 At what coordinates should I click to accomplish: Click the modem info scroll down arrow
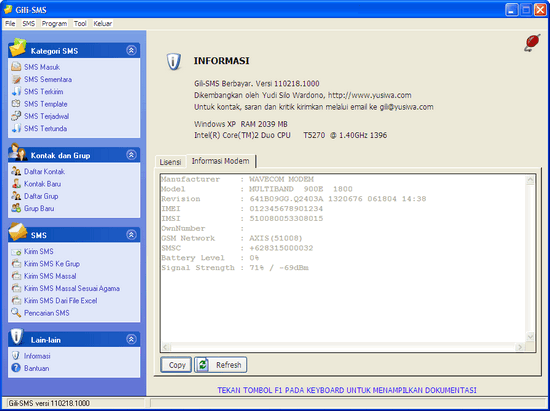pyautogui.click(x=530, y=337)
